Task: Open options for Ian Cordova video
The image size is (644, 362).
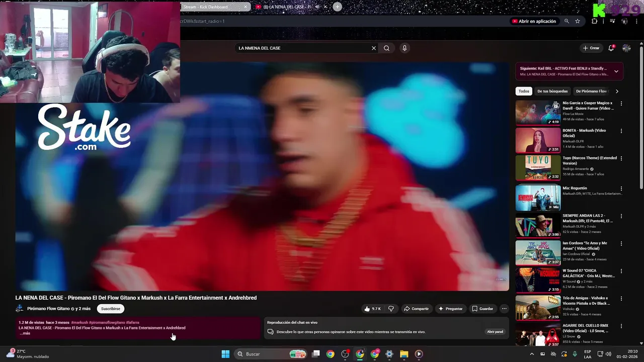Action: pos(621,243)
